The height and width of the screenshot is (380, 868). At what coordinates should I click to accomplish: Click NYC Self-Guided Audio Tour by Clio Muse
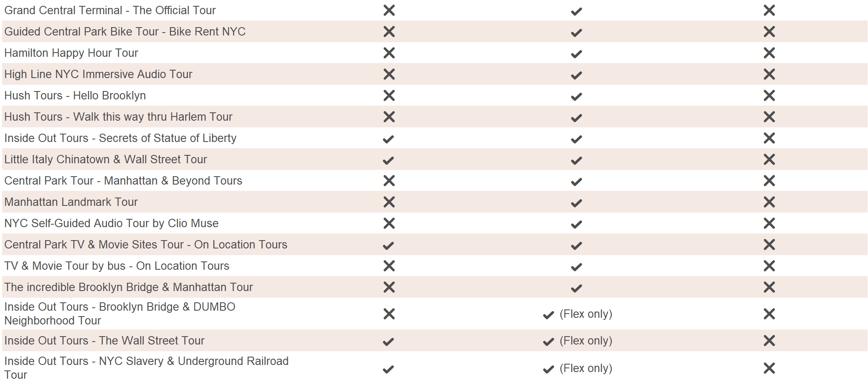coord(111,223)
